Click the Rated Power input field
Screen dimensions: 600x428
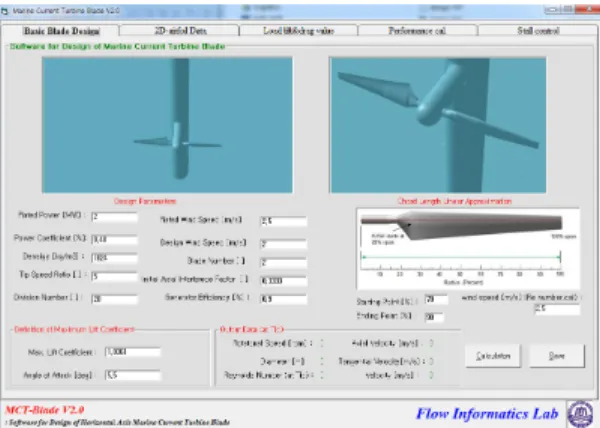click(x=114, y=217)
